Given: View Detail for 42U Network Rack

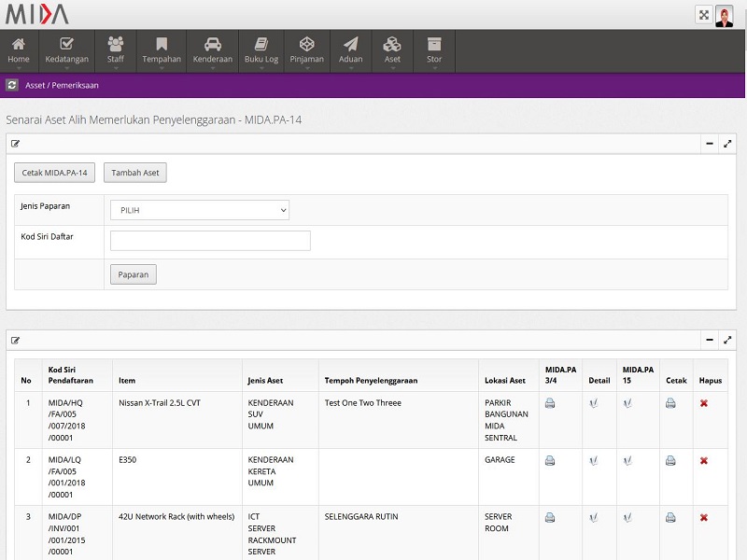Looking at the screenshot, I should [x=594, y=517].
